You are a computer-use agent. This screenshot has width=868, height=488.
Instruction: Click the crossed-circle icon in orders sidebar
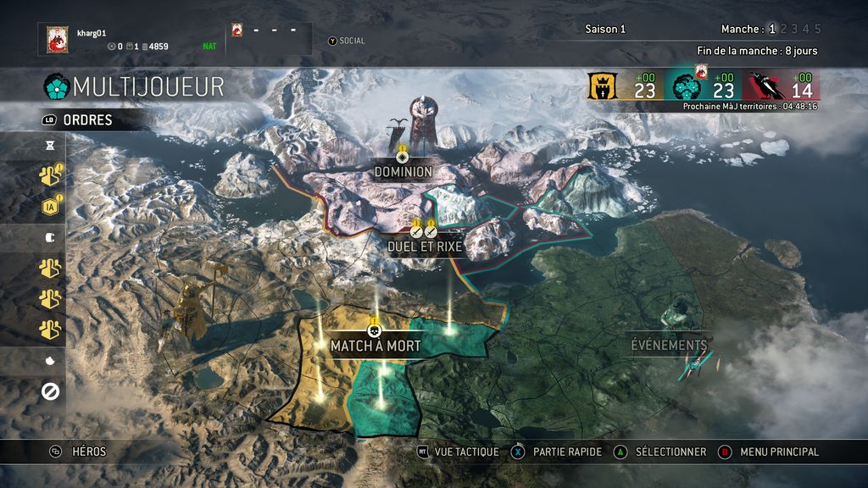[50, 391]
